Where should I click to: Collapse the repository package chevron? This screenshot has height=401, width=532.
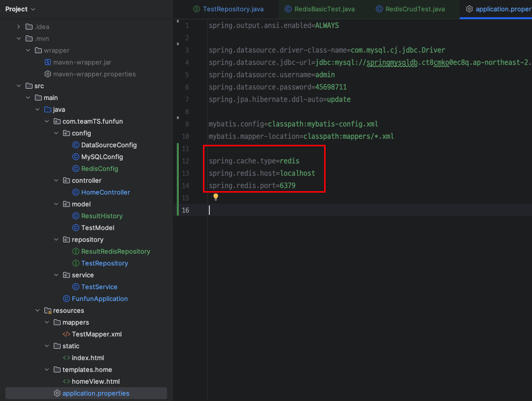(56, 239)
